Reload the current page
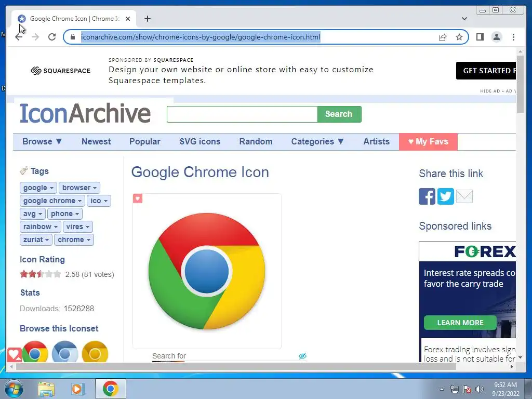This screenshot has width=532, height=399. coord(52,37)
